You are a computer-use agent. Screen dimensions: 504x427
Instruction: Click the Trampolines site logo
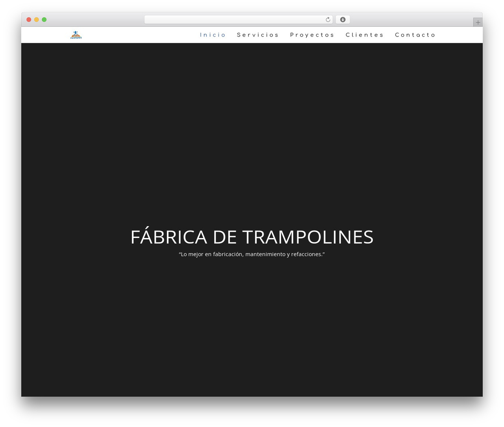click(76, 35)
